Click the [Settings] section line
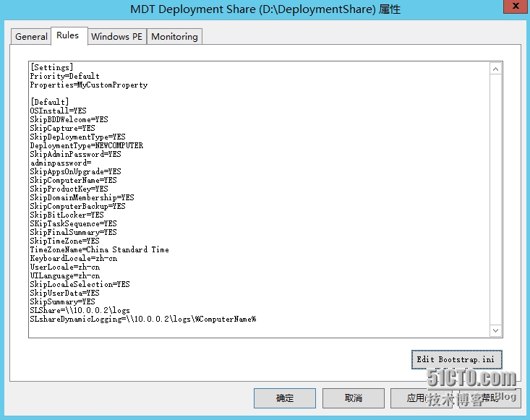 coord(52,67)
